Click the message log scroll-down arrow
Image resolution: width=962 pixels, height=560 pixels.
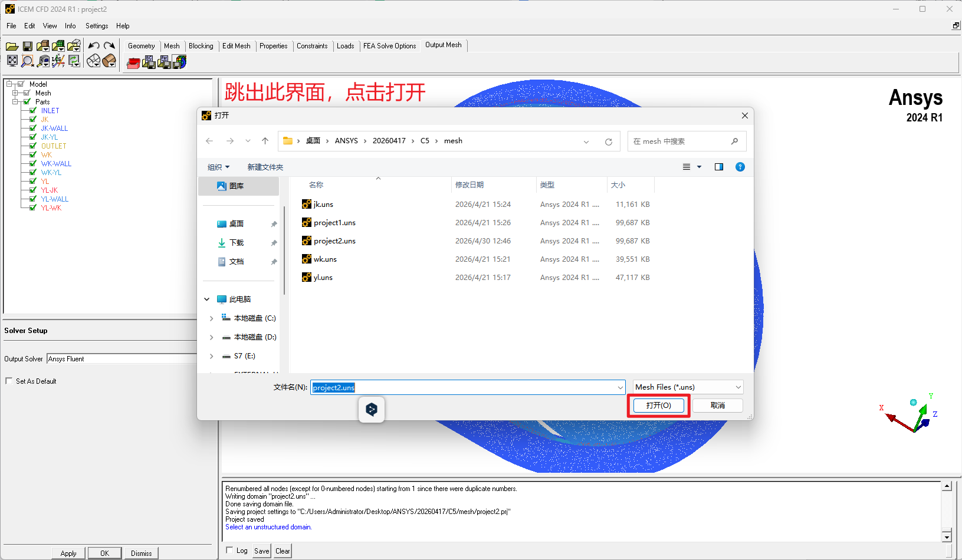pos(947,536)
